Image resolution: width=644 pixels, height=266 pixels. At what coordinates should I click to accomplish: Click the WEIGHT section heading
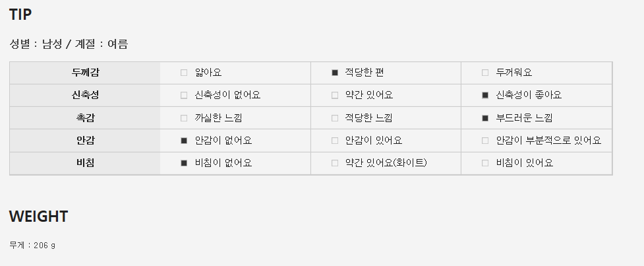[x=38, y=216]
